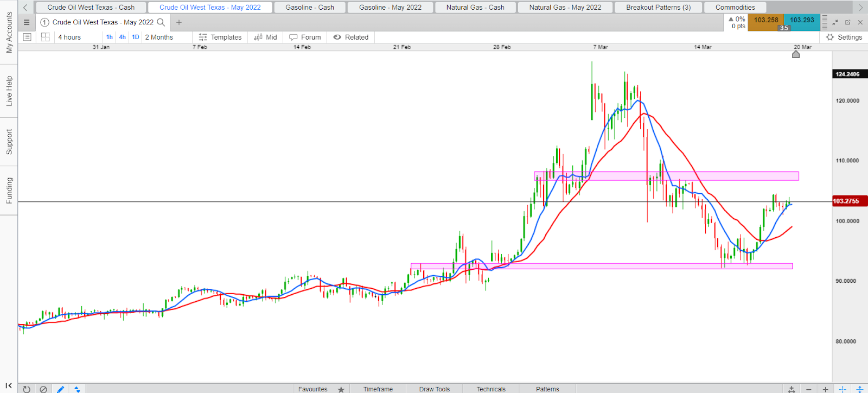This screenshot has height=393, width=868.
Task: Click the buy price 103.293 button
Action: 802,22
